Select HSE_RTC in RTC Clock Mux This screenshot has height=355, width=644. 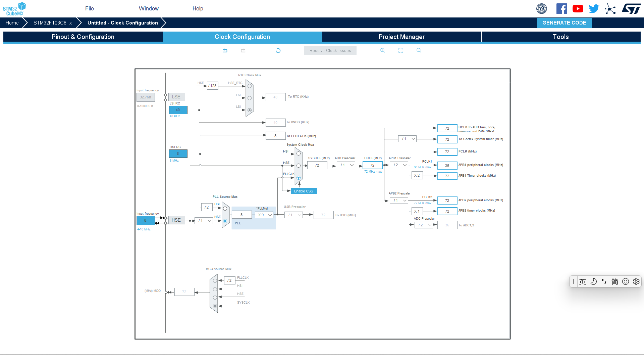250,86
